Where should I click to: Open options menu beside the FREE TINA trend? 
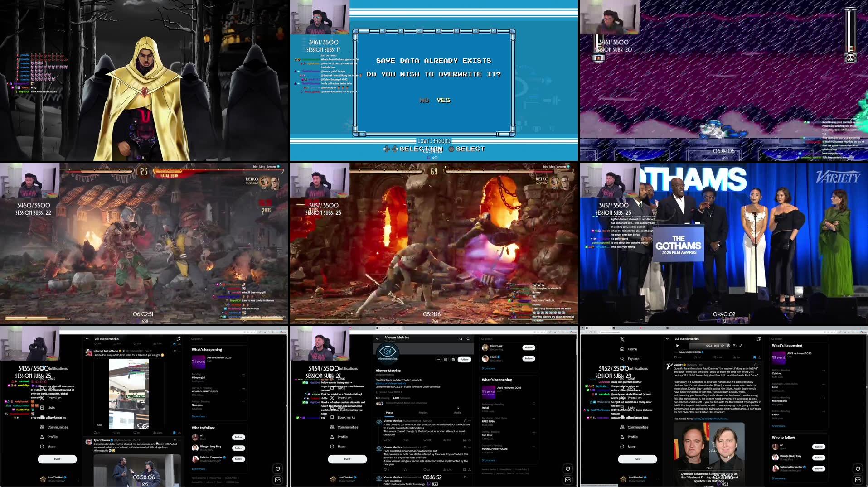click(533, 418)
